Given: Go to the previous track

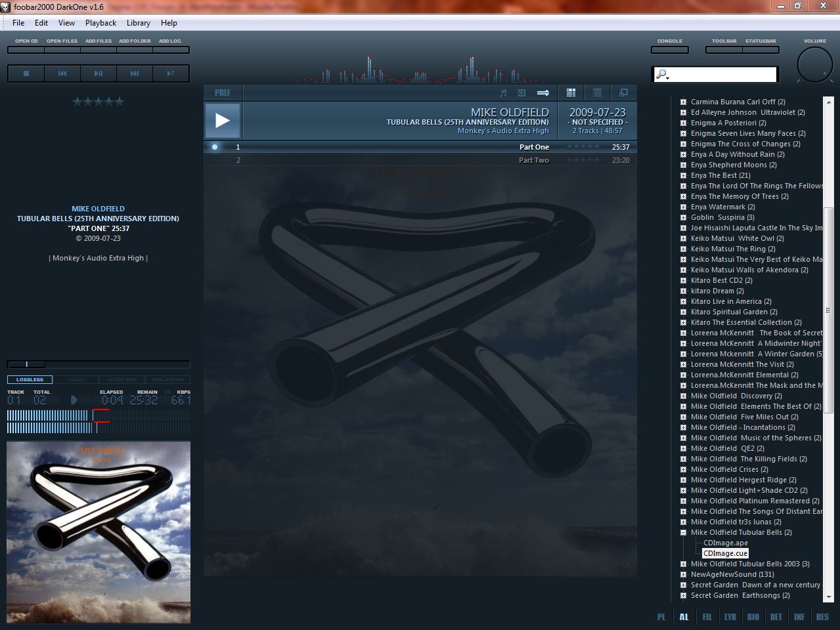Looking at the screenshot, I should pyautogui.click(x=62, y=73).
